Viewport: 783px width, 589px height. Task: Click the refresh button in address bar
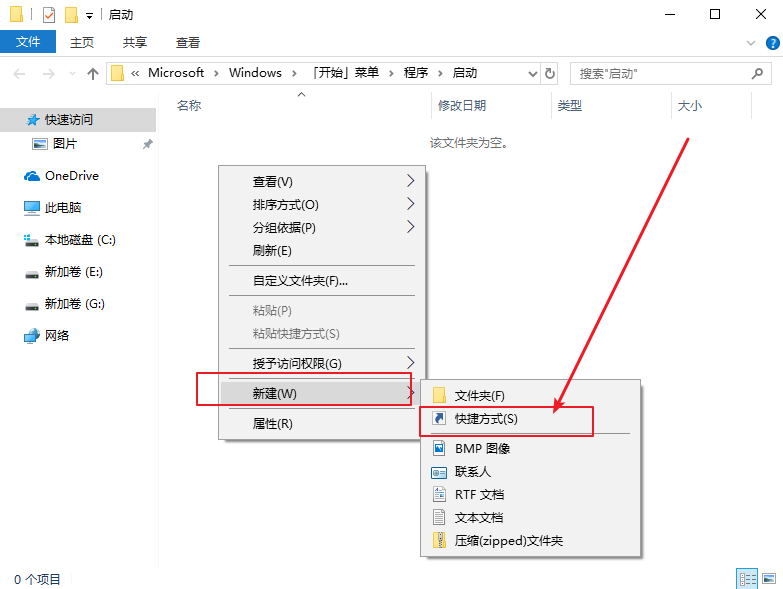(x=550, y=73)
